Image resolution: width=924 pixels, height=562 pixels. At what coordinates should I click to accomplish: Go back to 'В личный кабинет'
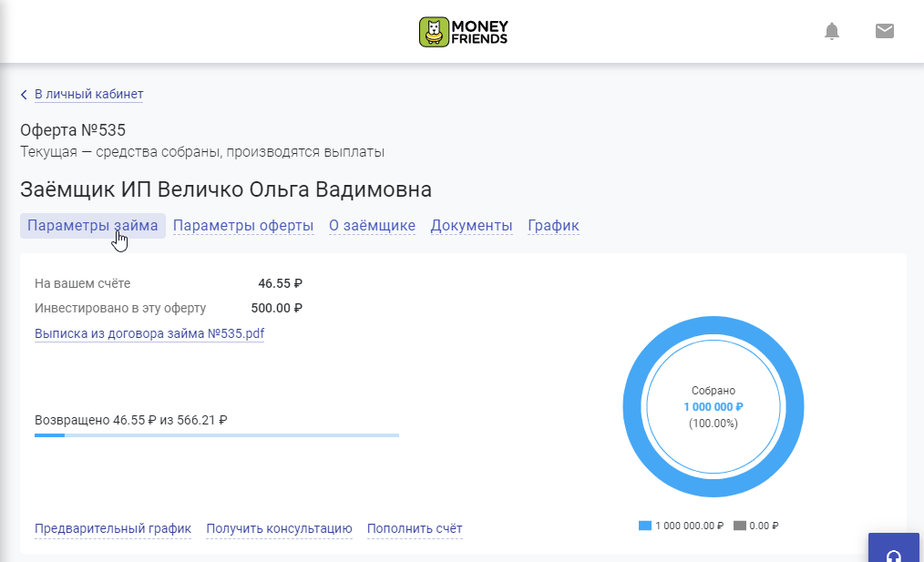coord(88,94)
